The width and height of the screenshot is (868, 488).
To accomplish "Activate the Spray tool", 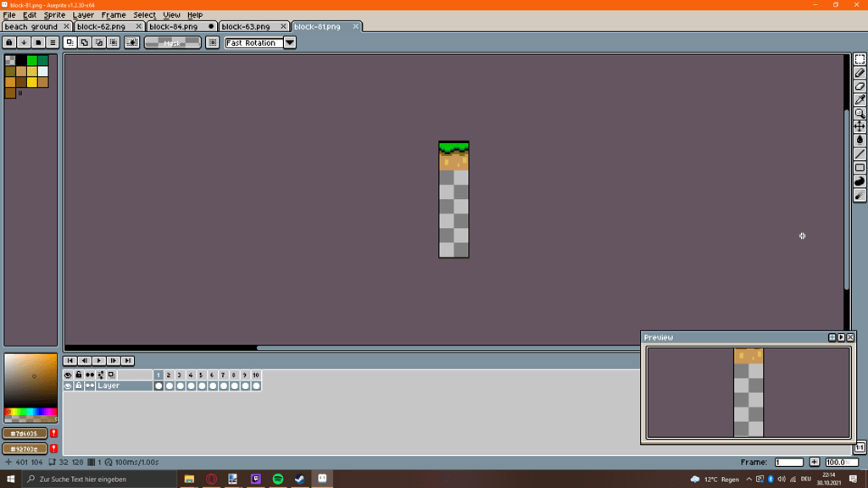I will click(860, 195).
